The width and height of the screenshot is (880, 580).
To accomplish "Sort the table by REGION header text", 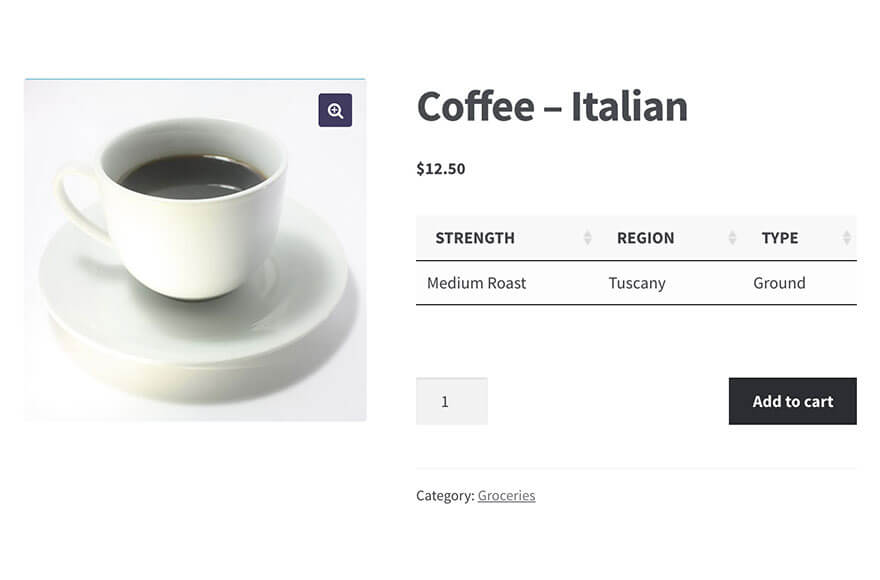I will (x=645, y=238).
